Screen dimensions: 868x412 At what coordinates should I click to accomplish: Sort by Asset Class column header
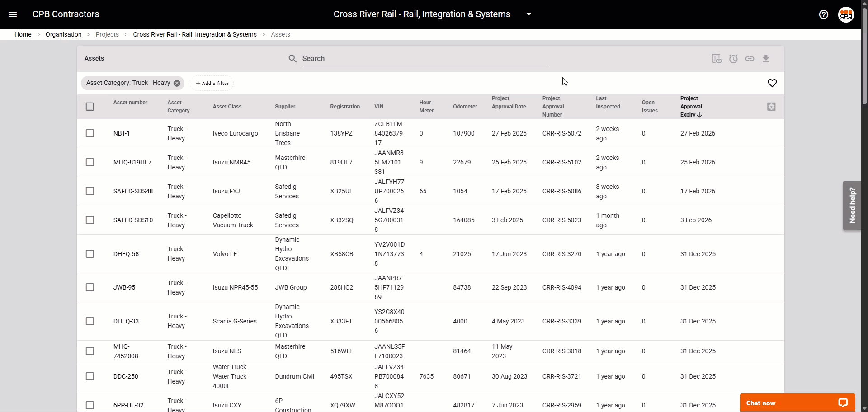tap(227, 107)
